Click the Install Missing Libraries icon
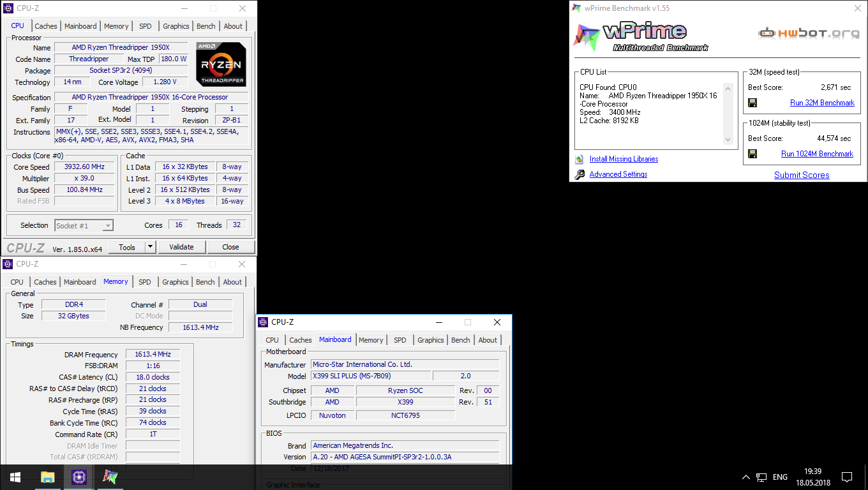 coord(579,159)
